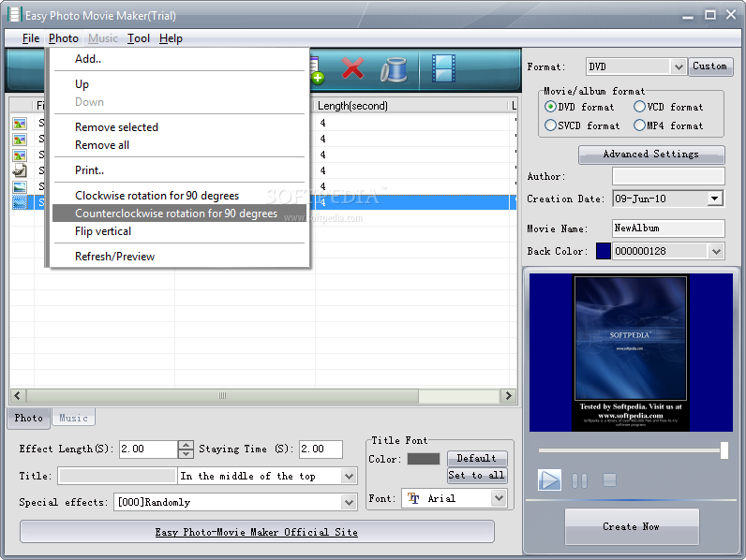Open the Format DVD dropdown

[x=678, y=67]
